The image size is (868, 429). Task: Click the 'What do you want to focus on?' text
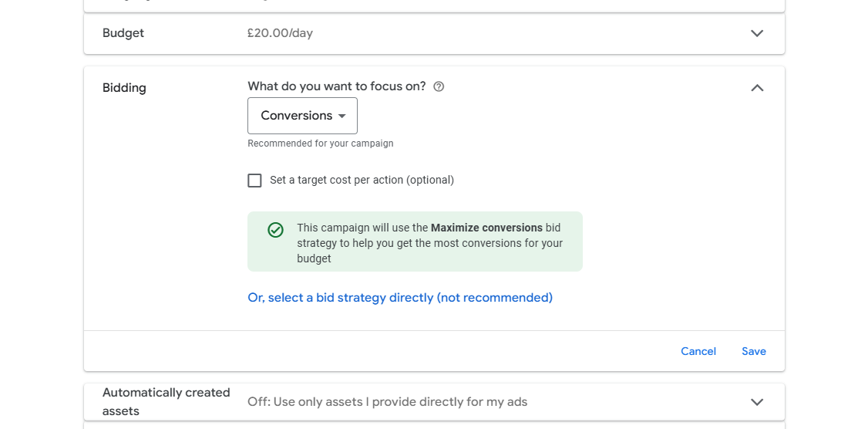tap(336, 86)
